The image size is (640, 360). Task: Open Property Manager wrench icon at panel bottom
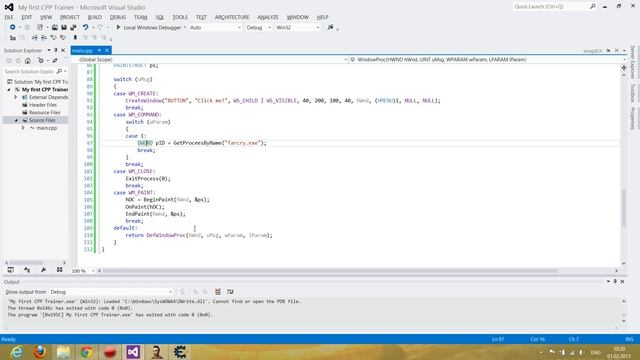[x=43, y=270]
